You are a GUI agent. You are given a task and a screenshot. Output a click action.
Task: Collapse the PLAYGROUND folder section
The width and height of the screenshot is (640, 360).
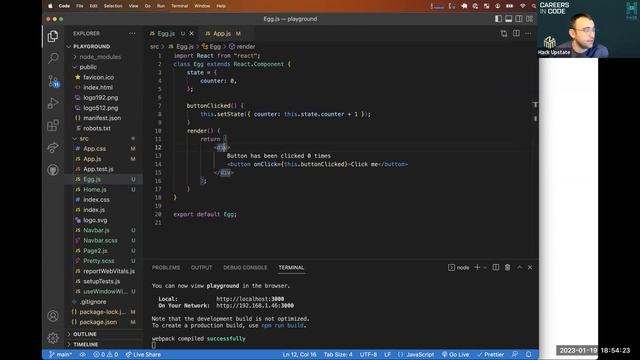[x=91, y=47]
